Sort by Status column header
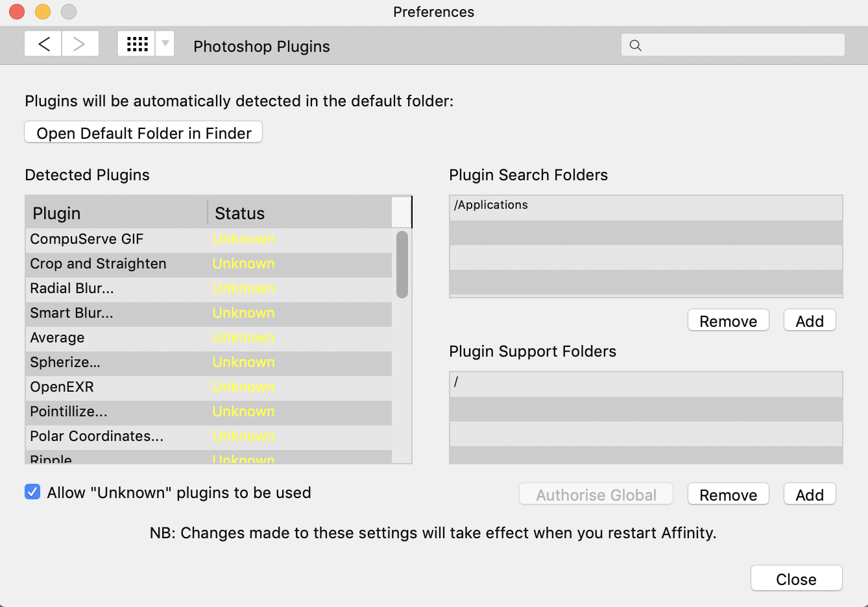 point(300,213)
